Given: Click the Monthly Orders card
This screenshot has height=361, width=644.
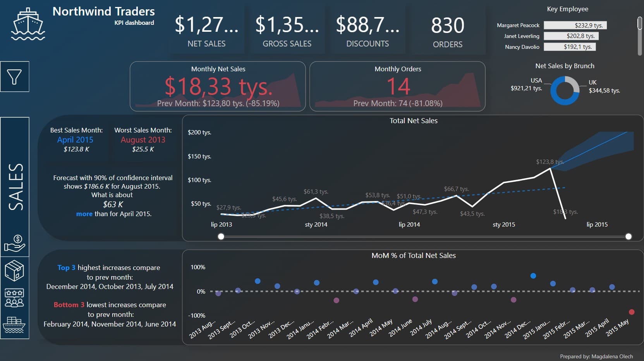Looking at the screenshot, I should 397,86.
